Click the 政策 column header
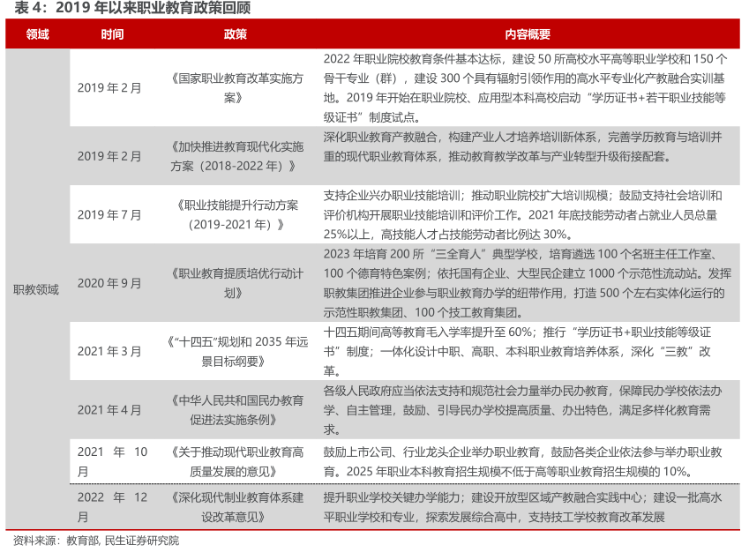Image resolution: width=749 pixels, height=560 pixels. point(235,34)
